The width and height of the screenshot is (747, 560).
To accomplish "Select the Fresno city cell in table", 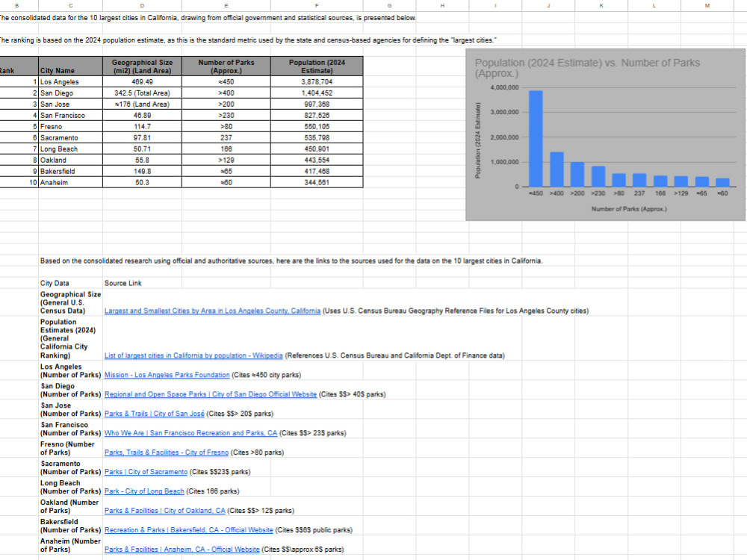I will [x=70, y=127].
